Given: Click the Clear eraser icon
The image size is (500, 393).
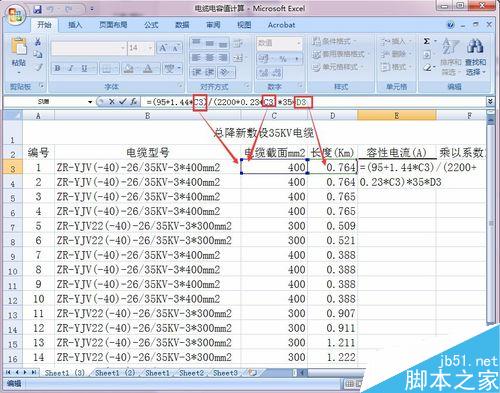Looking at the screenshot, I should pyautogui.click(x=427, y=68).
